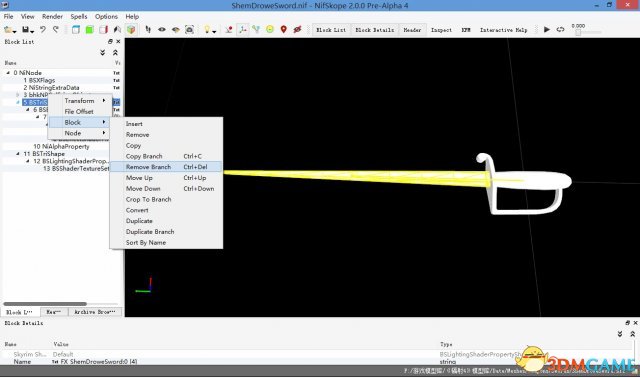The image size is (640, 378).
Task: Collapse the 0 NiNode tree item
Action: [8, 73]
